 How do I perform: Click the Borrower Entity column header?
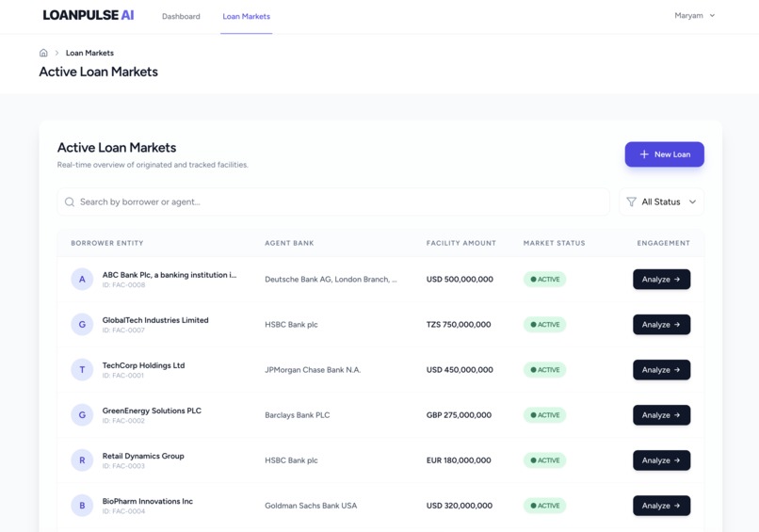(107, 243)
